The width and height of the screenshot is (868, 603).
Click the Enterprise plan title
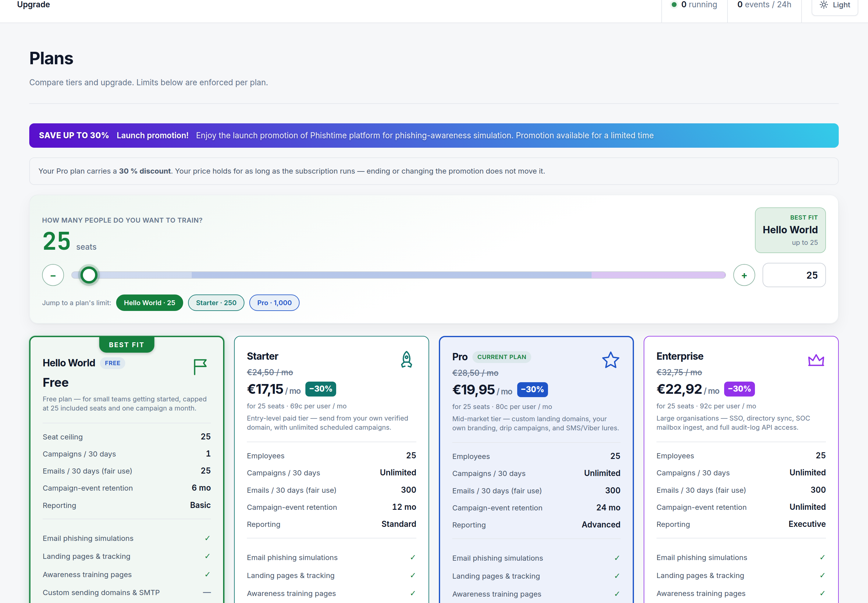click(x=680, y=356)
